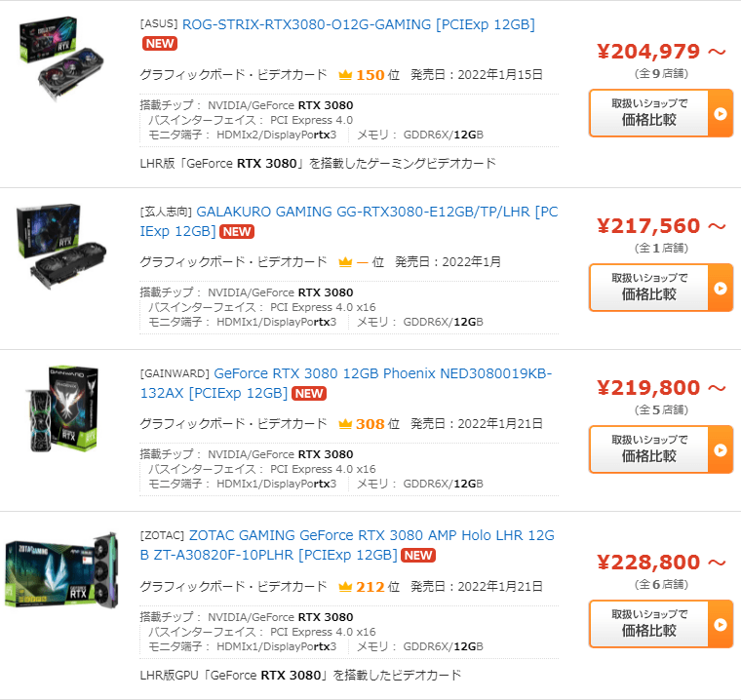This screenshot has height=700, width=741.
Task: Click orange arrow icon on GAINWARD compare button
Action: (721, 449)
